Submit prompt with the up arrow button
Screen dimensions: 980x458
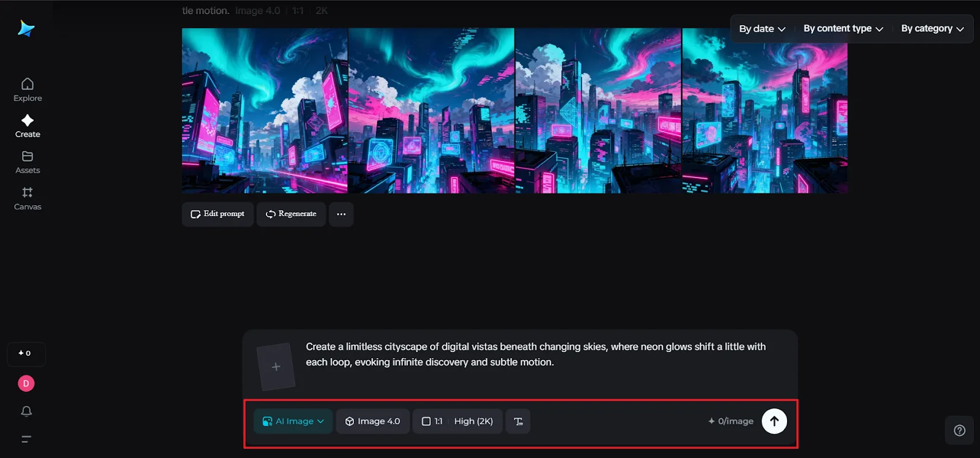(x=774, y=421)
